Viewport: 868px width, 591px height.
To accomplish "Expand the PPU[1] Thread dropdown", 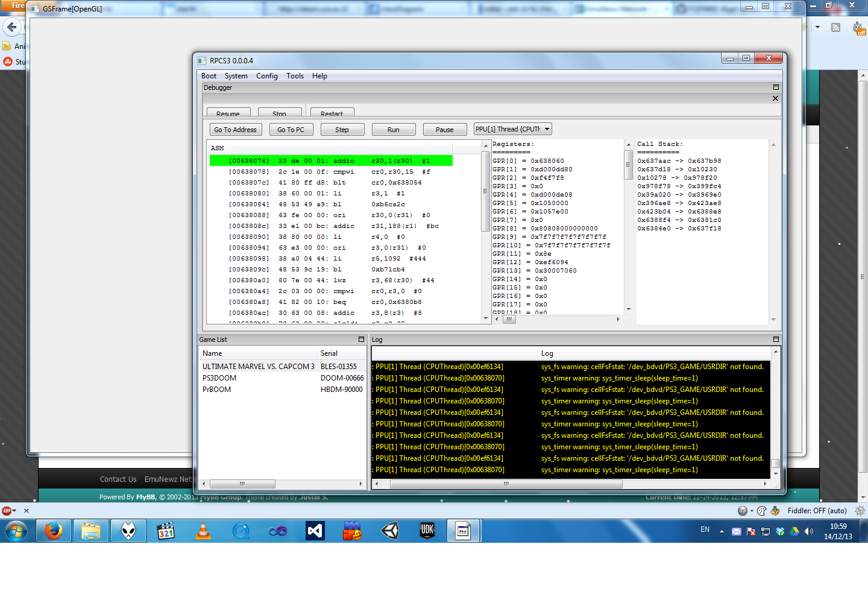I will [547, 129].
